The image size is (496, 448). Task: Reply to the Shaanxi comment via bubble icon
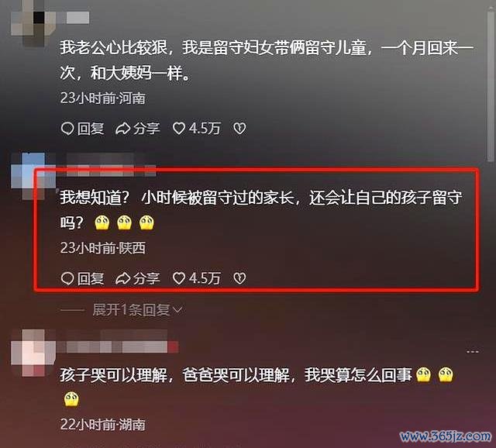coord(67,278)
